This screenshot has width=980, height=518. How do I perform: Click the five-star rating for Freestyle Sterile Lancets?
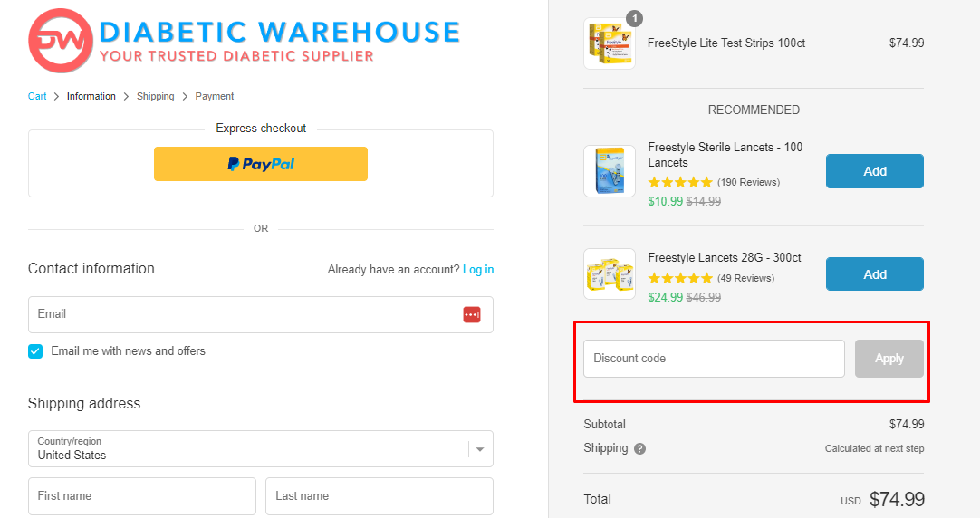(680, 182)
